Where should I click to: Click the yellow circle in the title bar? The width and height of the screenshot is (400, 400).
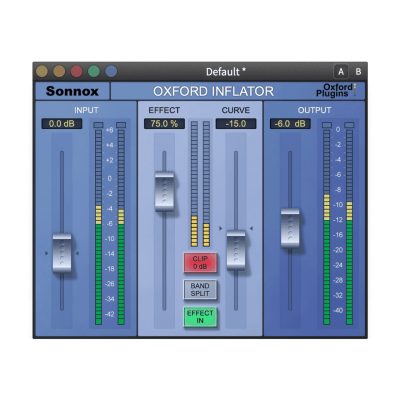coord(42,71)
